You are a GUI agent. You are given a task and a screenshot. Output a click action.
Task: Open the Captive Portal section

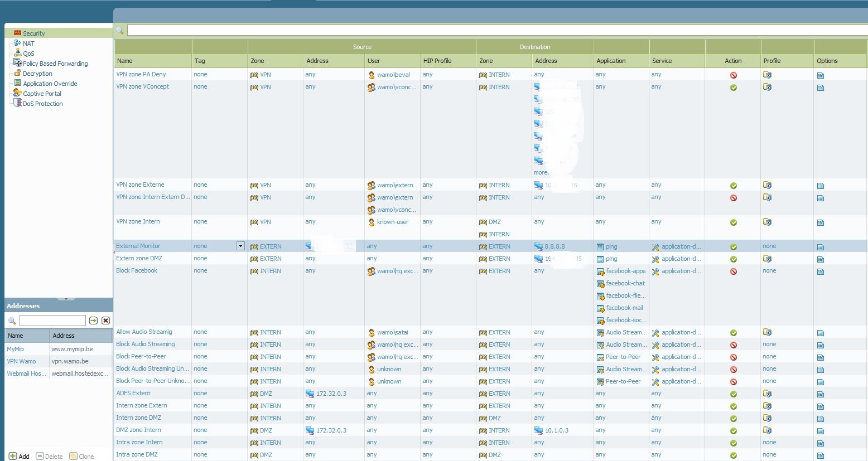[x=42, y=94]
